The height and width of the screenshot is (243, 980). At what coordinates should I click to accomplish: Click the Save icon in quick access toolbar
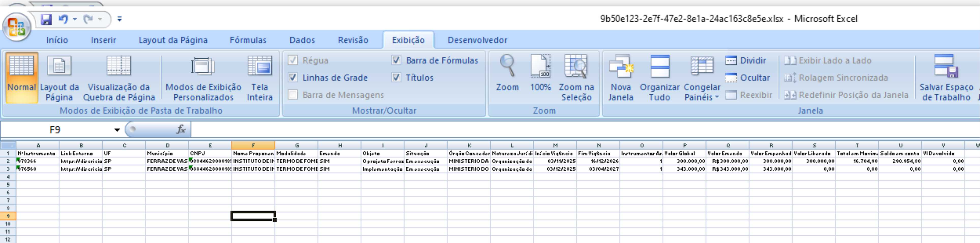pos(46,19)
